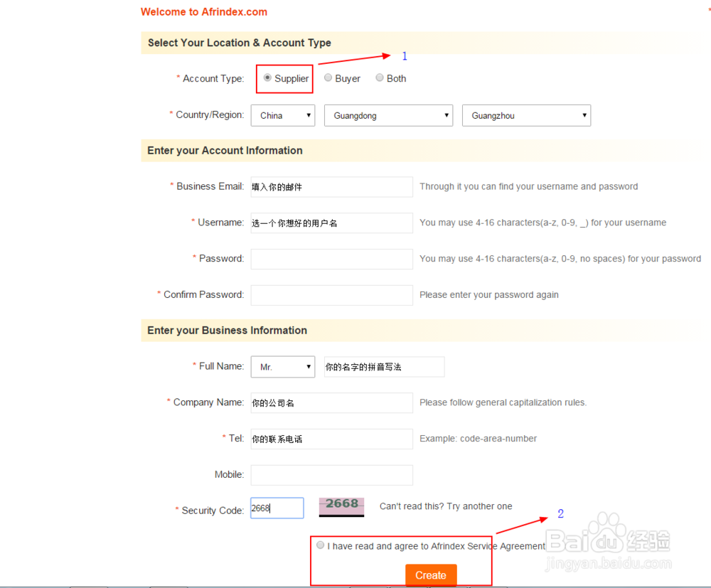
Task: Choose the Both account type option
Action: (x=380, y=78)
